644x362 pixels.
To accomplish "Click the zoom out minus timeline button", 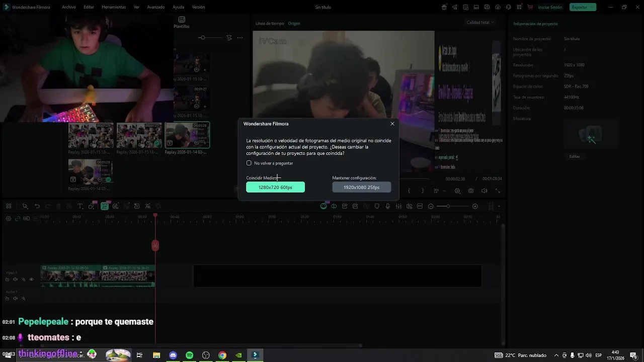I will point(431,206).
